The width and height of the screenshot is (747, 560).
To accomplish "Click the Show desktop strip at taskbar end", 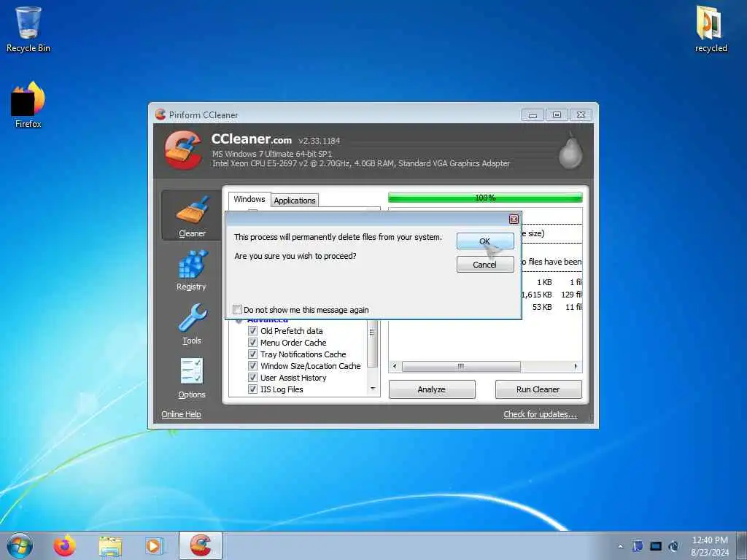I will (x=742, y=545).
